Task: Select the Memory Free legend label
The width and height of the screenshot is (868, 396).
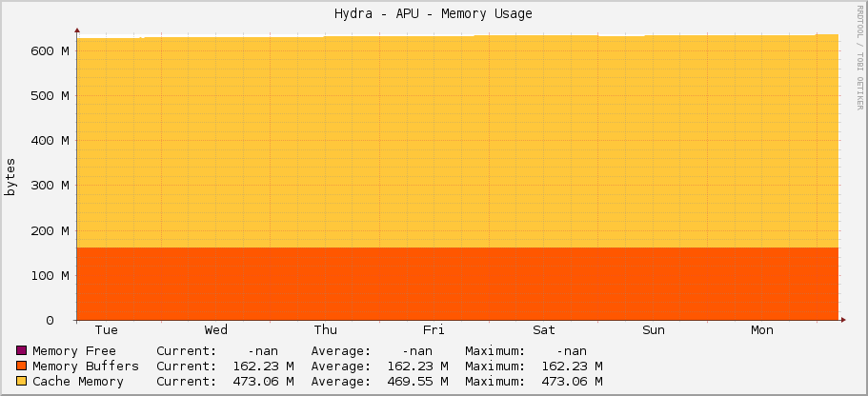Action: click(x=74, y=350)
